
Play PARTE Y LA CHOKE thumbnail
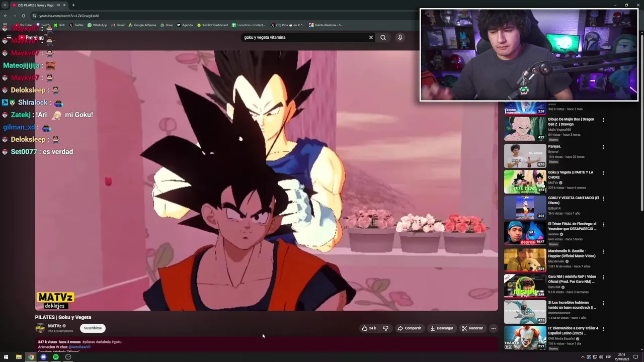coord(525,182)
